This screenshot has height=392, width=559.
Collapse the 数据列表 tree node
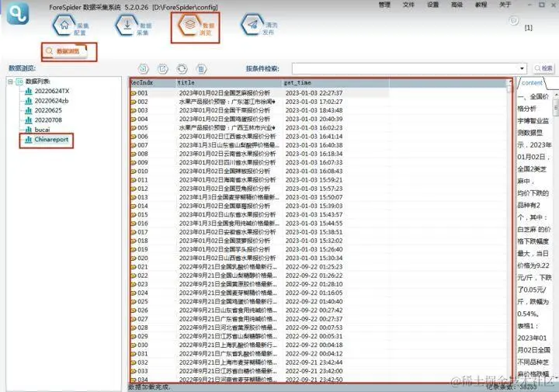click(x=10, y=82)
